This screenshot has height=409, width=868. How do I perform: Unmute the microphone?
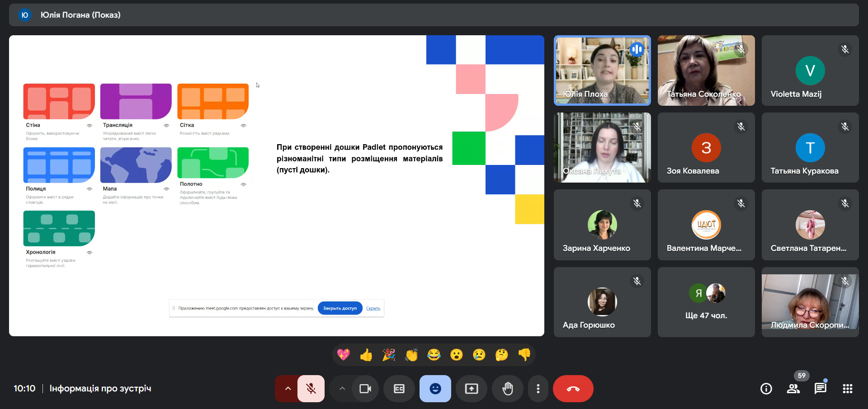311,389
